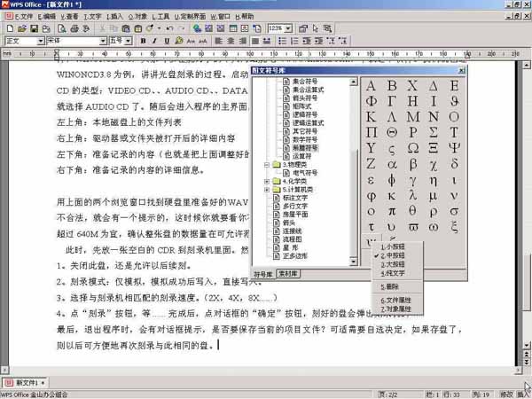Click the align right icon
Viewport: 532px width, 399px height.
[243, 41]
